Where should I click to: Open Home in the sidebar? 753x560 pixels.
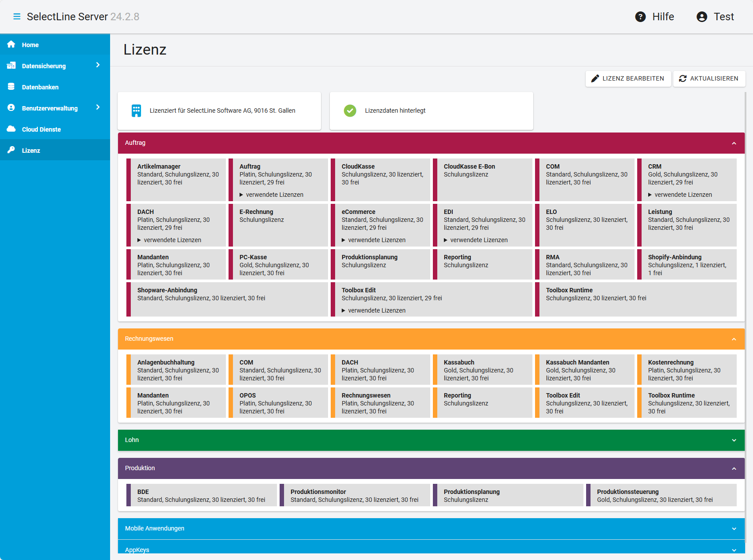pyautogui.click(x=55, y=44)
